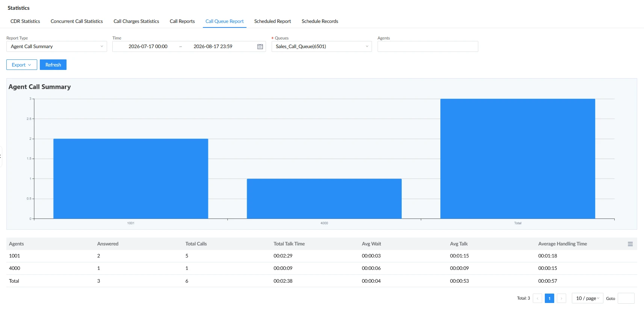Click the start time 2026-07-17 00:00 field
The width and height of the screenshot is (644, 312).
[x=148, y=47]
